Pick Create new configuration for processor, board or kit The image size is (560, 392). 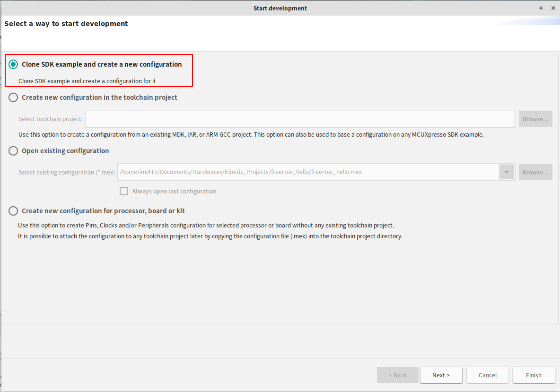coord(13,211)
